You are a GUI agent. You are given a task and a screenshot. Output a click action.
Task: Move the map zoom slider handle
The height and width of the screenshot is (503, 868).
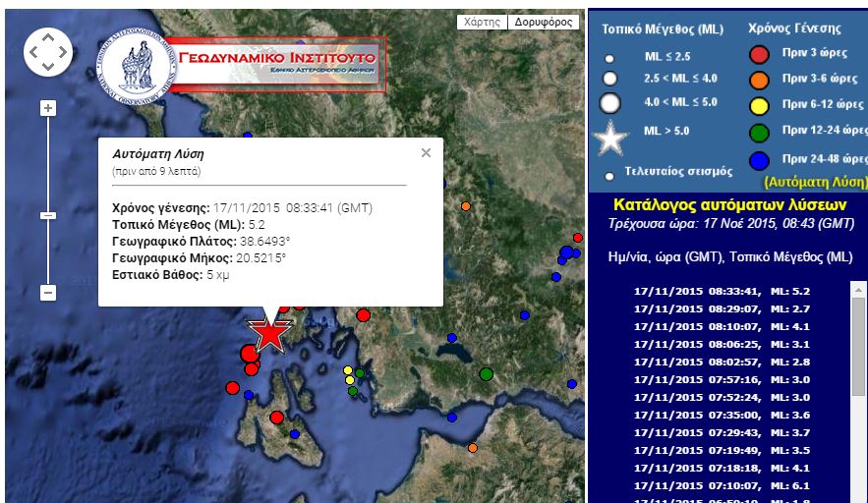(48, 215)
